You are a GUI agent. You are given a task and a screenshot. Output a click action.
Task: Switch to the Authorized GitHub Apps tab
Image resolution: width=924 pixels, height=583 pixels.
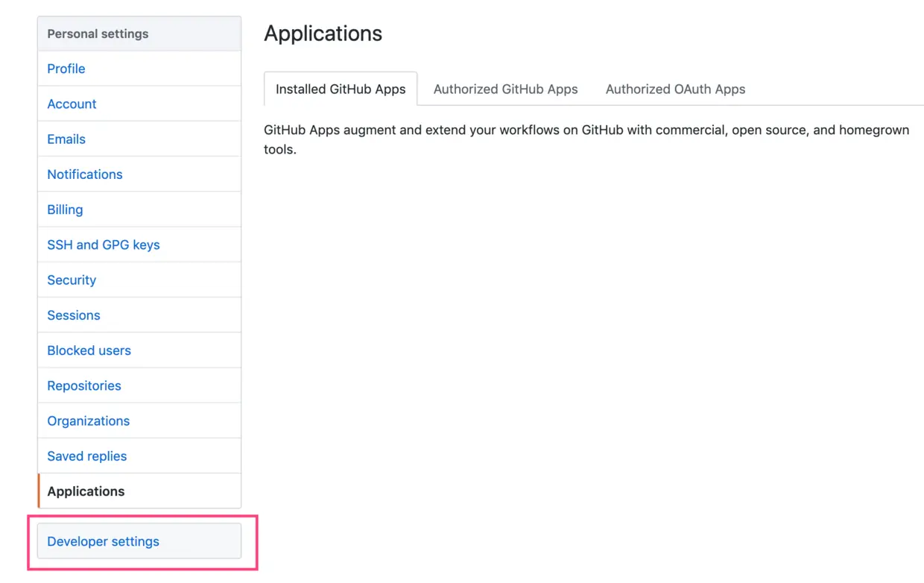(x=506, y=89)
